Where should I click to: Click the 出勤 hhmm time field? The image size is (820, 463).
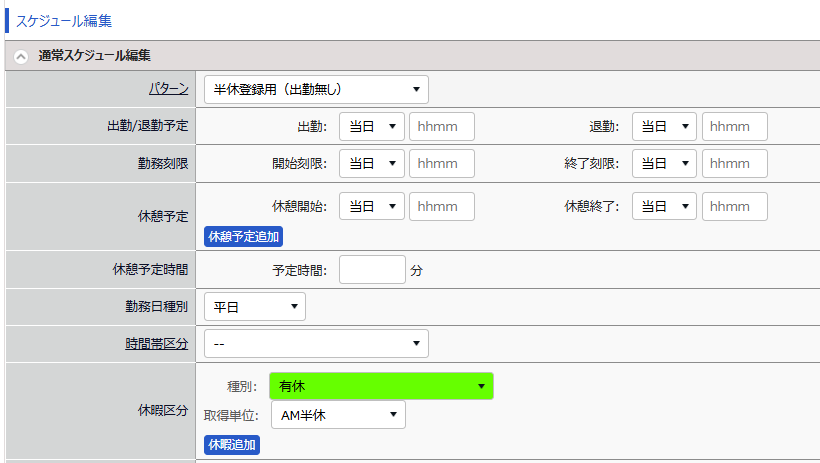pos(441,127)
